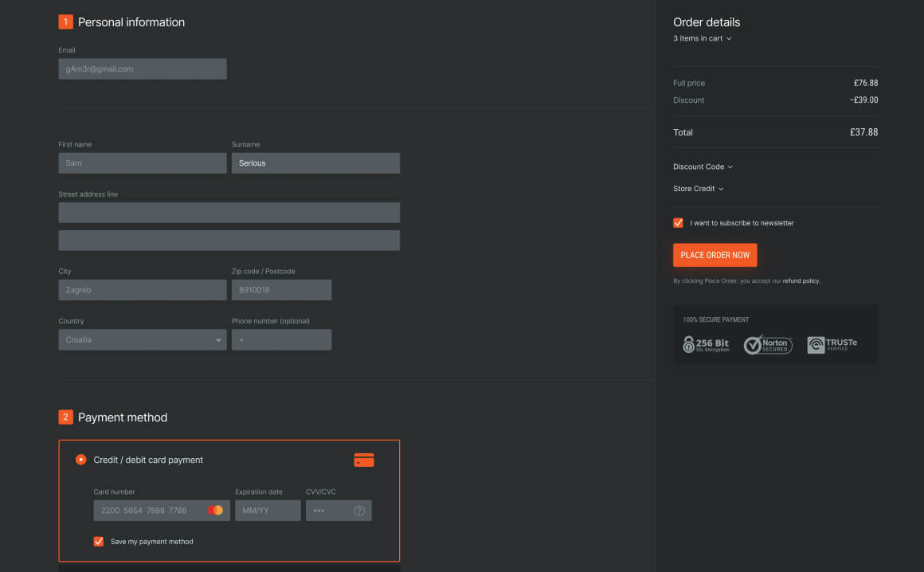Click the step 2 Payment method badge
924x572 pixels.
point(66,417)
